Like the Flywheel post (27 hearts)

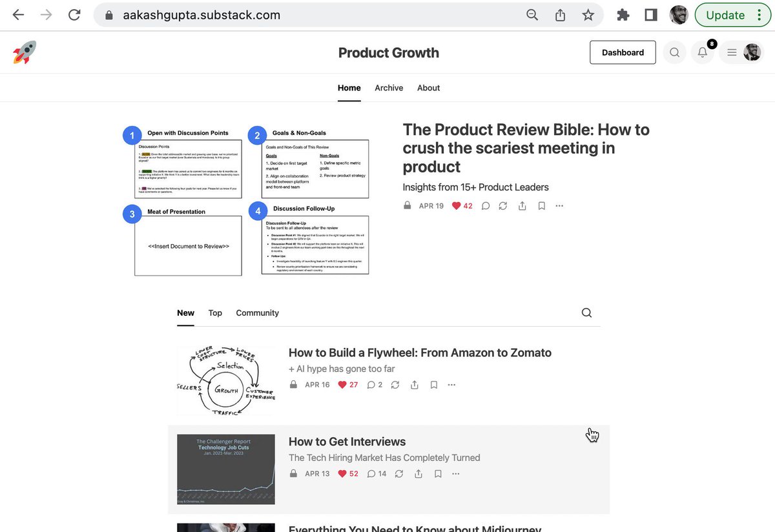pyautogui.click(x=347, y=385)
